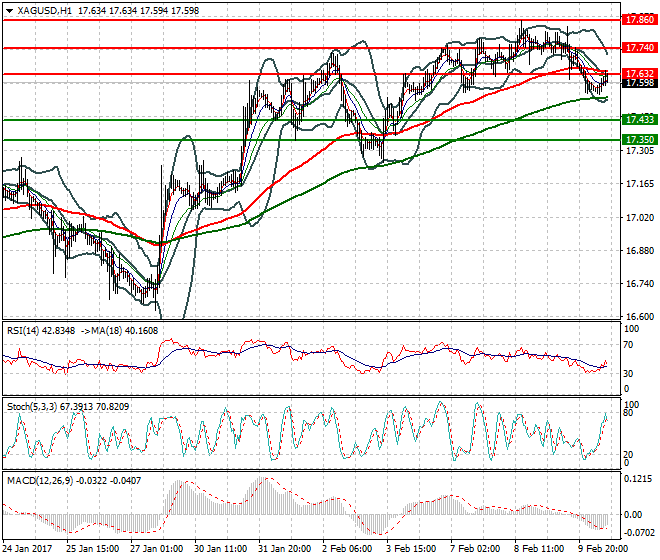
Task: Select the 27 Jan 01:00 time label
Action: 157,549
